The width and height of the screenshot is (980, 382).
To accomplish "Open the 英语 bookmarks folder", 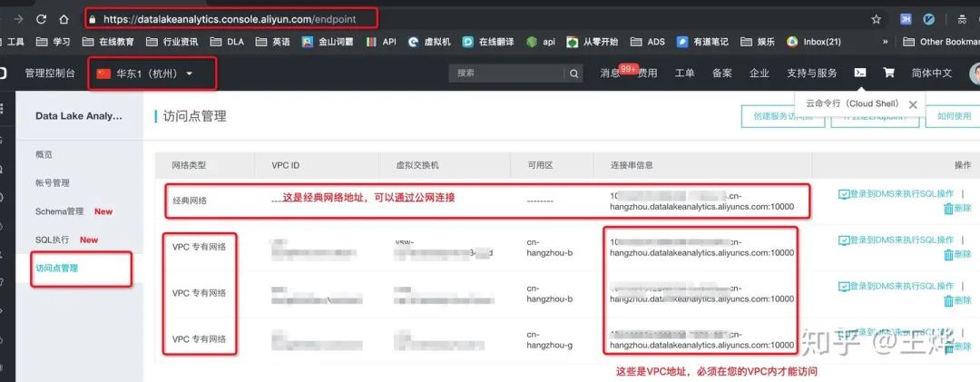I will tap(273, 42).
